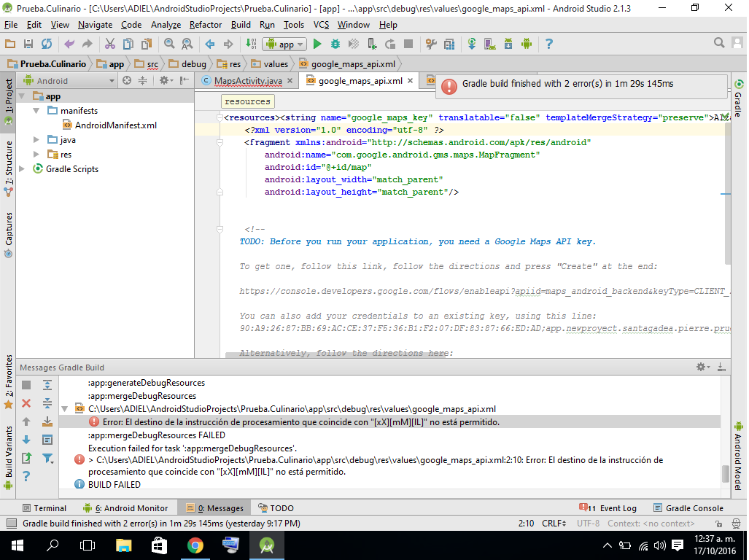
Task: Click the red X close messages icon
Action: [x=26, y=403]
